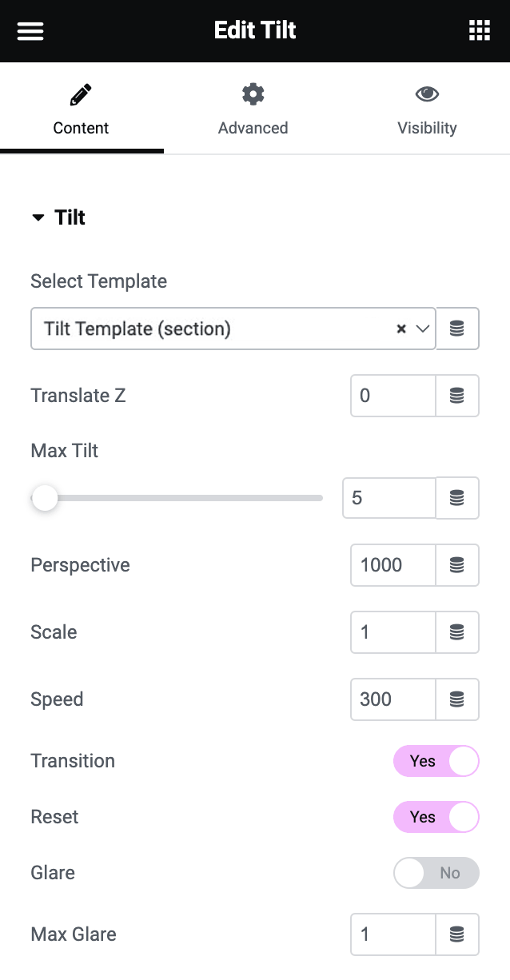The width and height of the screenshot is (510, 980).
Task: Click the Perspective value field
Action: click(393, 565)
